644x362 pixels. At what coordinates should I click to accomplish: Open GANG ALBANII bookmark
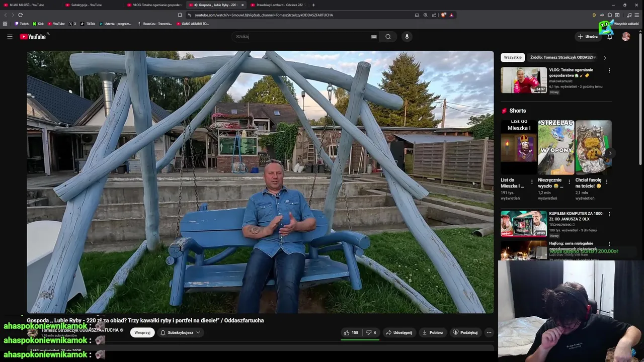click(192, 24)
